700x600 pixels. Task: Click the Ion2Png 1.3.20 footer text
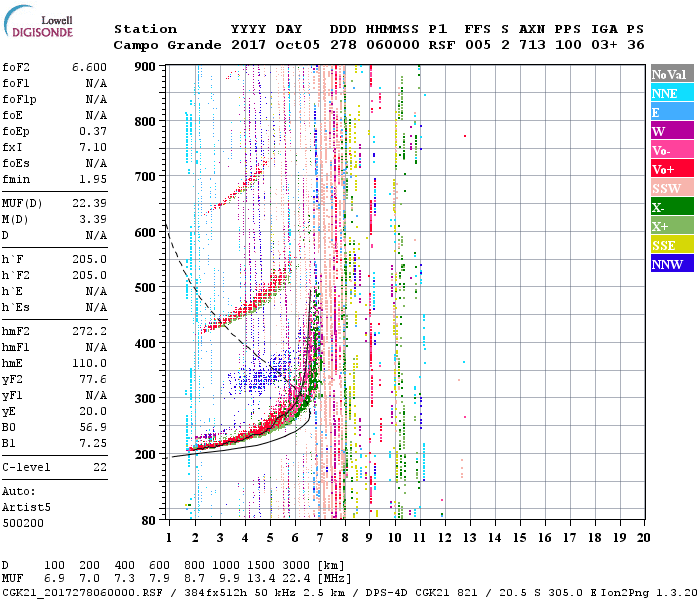pos(649,592)
